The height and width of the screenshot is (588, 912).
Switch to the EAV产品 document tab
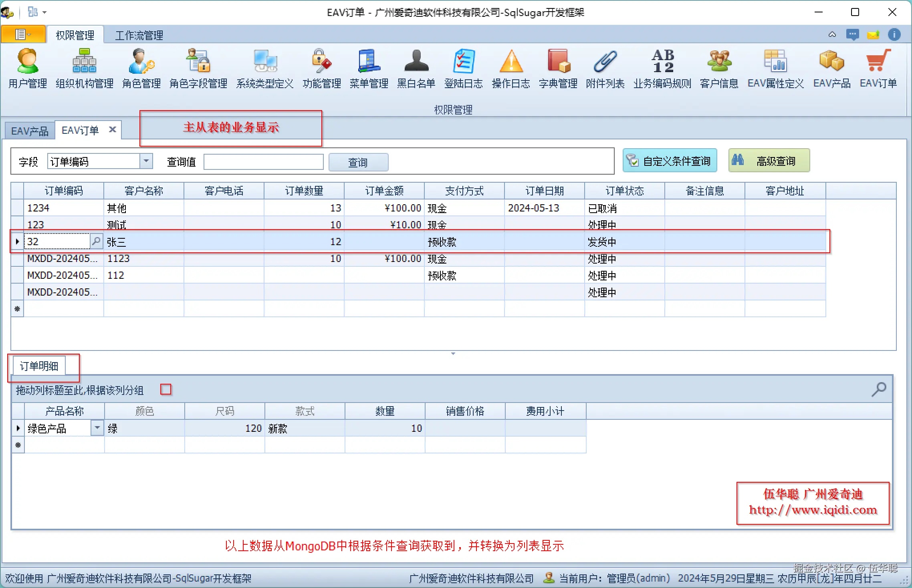30,131
